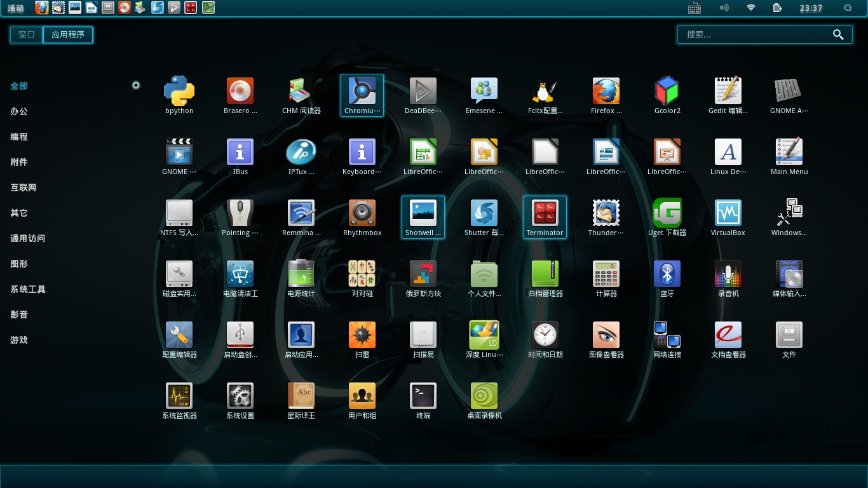Open the CHM 阅读器 app
The height and width of the screenshot is (488, 868).
pyautogui.click(x=301, y=96)
